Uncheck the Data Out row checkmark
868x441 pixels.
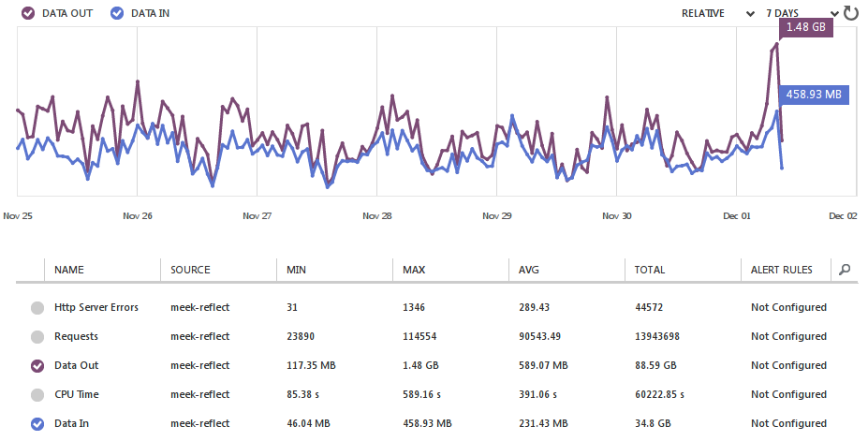(37, 366)
